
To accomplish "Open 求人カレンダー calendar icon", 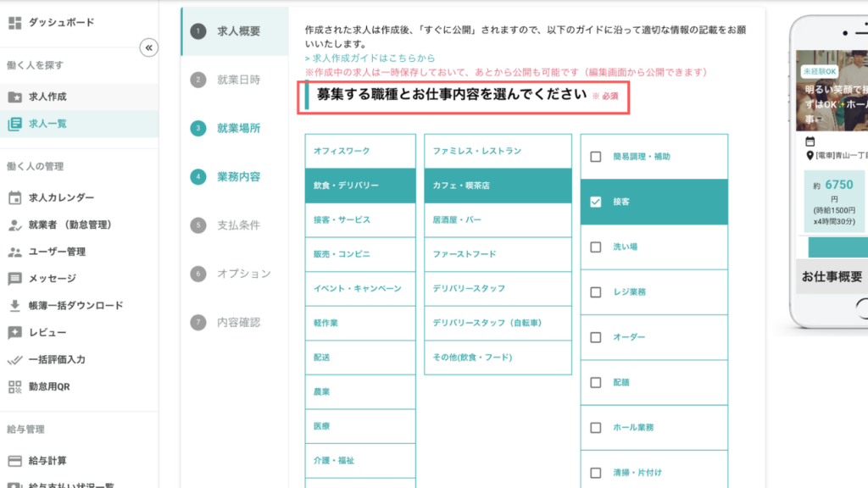I will tap(14, 197).
